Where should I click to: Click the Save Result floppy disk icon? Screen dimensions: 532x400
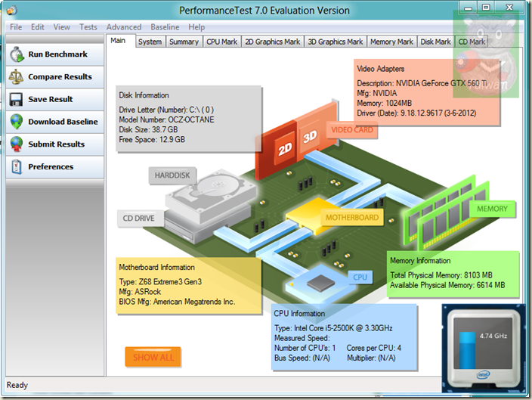point(16,100)
